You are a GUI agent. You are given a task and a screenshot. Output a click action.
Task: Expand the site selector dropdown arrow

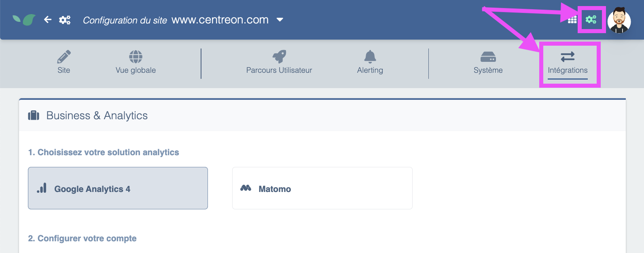[x=280, y=20]
